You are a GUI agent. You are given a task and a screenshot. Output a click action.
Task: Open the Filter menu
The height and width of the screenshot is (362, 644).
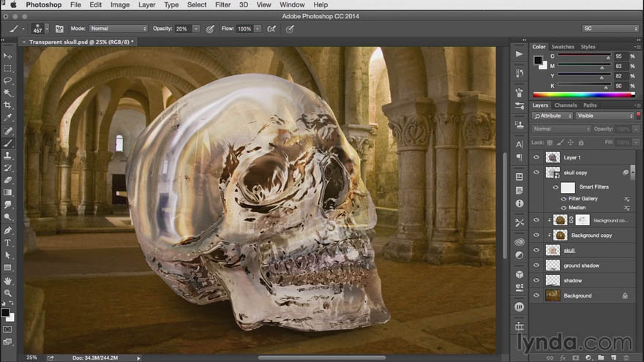click(222, 5)
